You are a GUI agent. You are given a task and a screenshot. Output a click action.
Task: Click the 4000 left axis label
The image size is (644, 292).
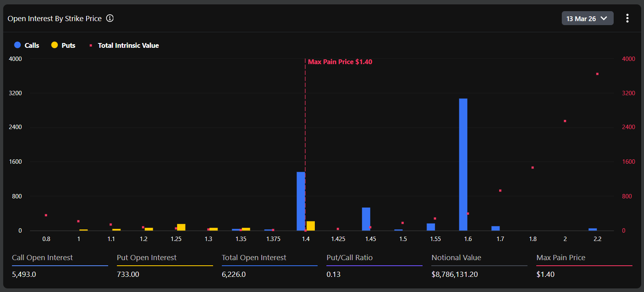click(15, 59)
